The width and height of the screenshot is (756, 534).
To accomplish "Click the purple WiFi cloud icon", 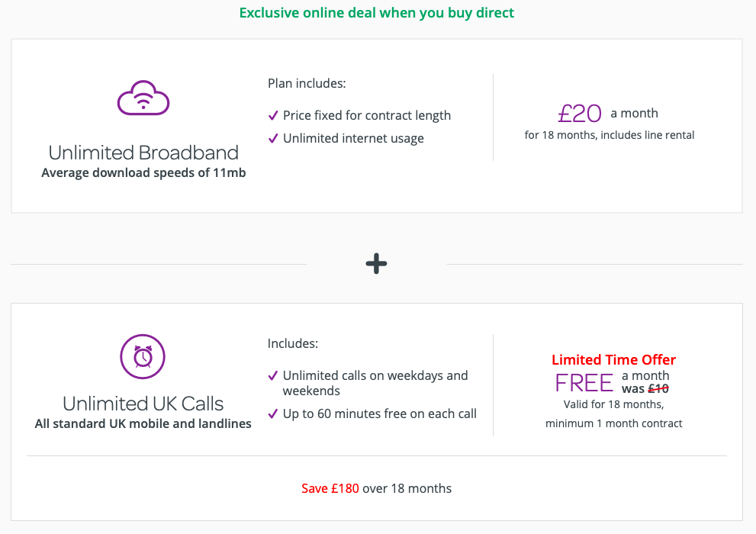I will click(143, 98).
